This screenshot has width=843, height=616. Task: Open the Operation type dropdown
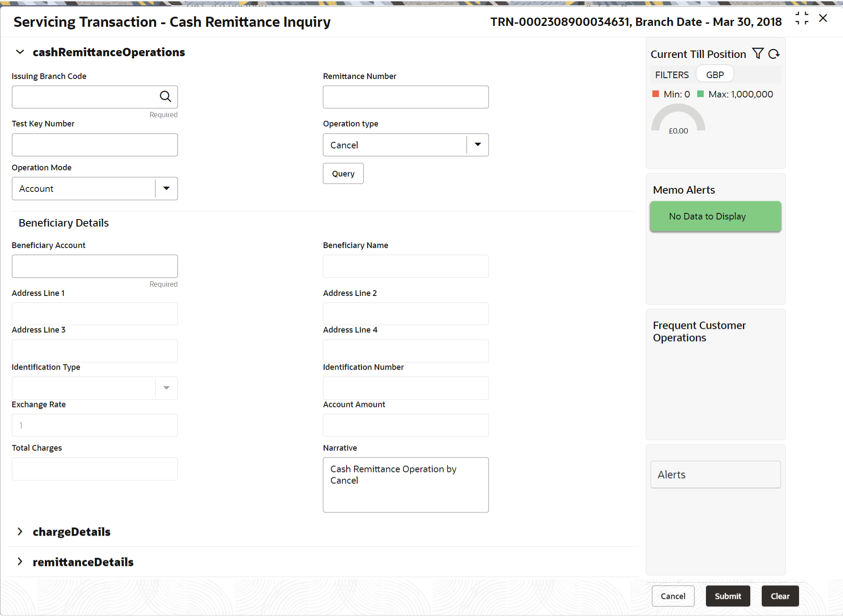point(478,145)
